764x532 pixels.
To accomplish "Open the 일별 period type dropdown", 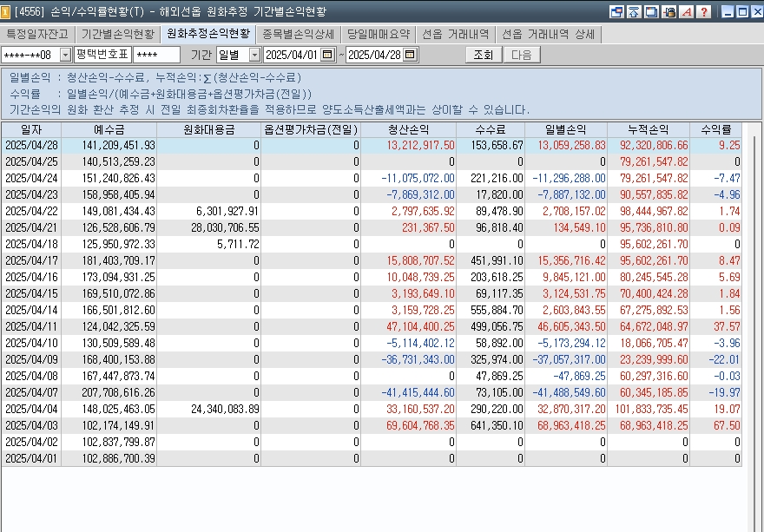I will (x=254, y=55).
